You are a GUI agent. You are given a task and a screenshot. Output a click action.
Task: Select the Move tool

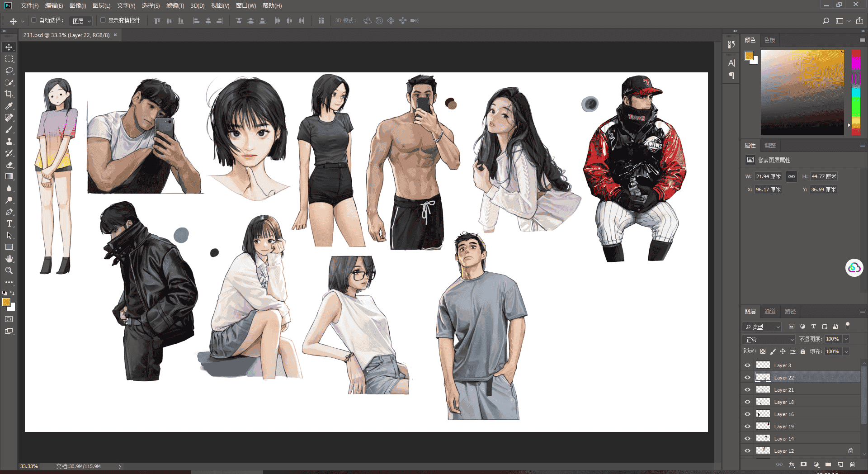pos(9,47)
